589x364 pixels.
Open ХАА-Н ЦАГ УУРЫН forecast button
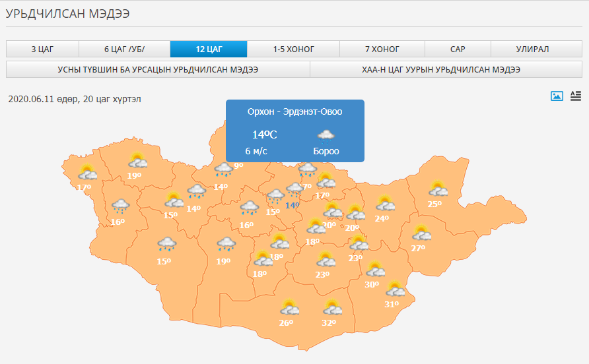coord(446,69)
